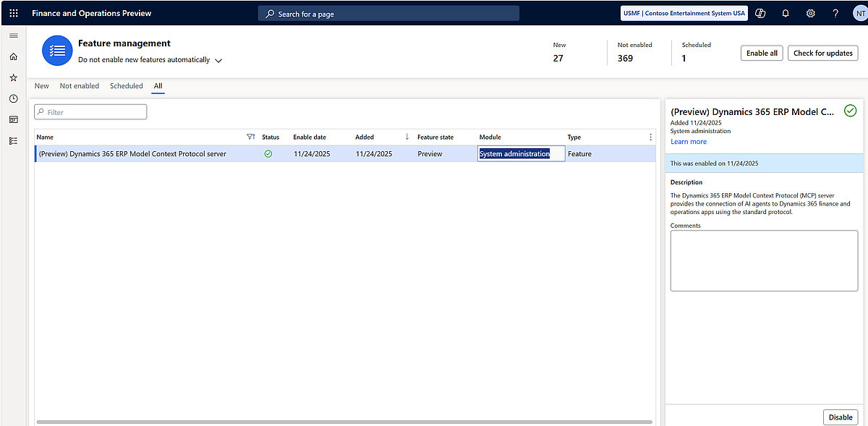
Task: Open the settings gear icon
Action: coord(811,13)
